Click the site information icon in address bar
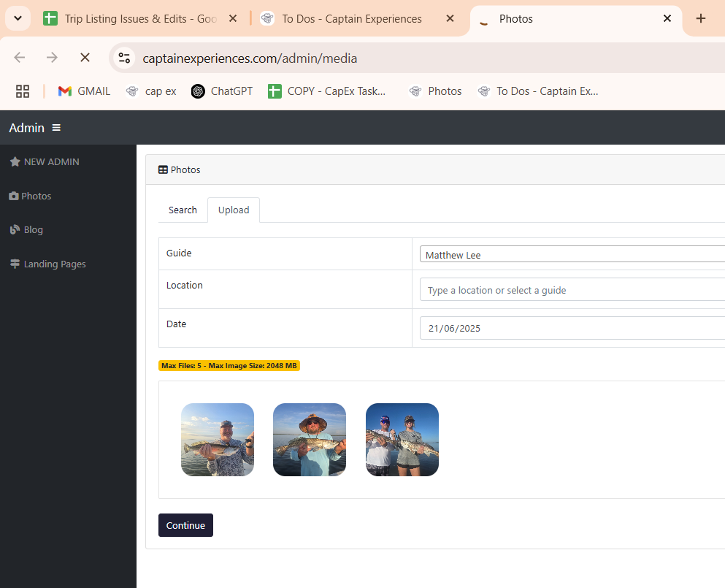 tap(124, 58)
